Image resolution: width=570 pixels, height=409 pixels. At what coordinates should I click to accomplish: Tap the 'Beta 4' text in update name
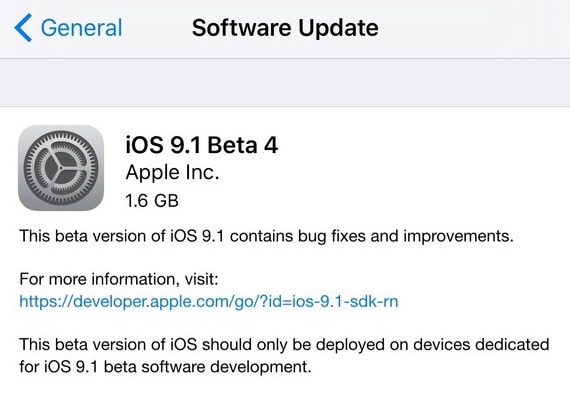tap(242, 145)
